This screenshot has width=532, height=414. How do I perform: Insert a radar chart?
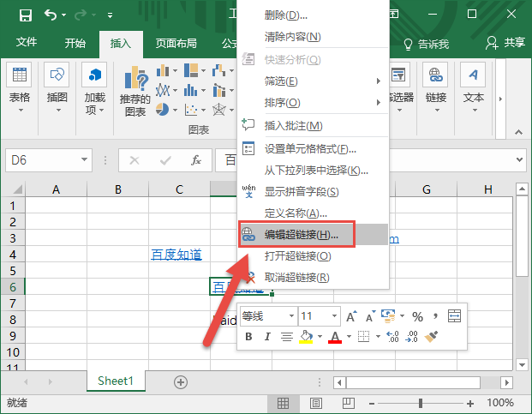219,110
